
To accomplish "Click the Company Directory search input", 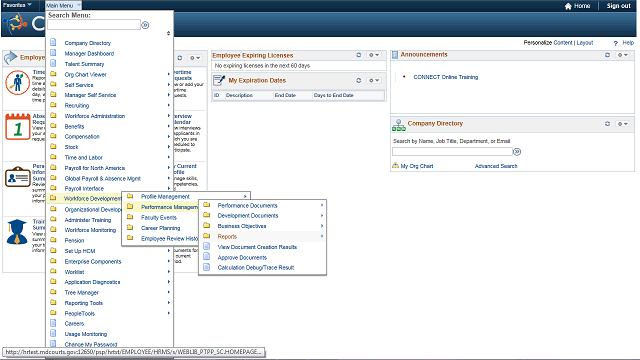I will point(452,151).
